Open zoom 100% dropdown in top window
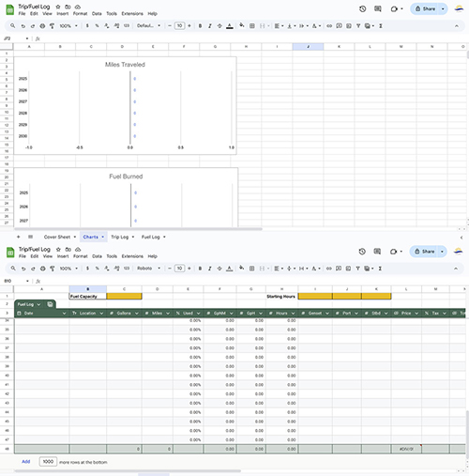Image resolution: width=469 pixels, height=476 pixels. tap(68, 26)
